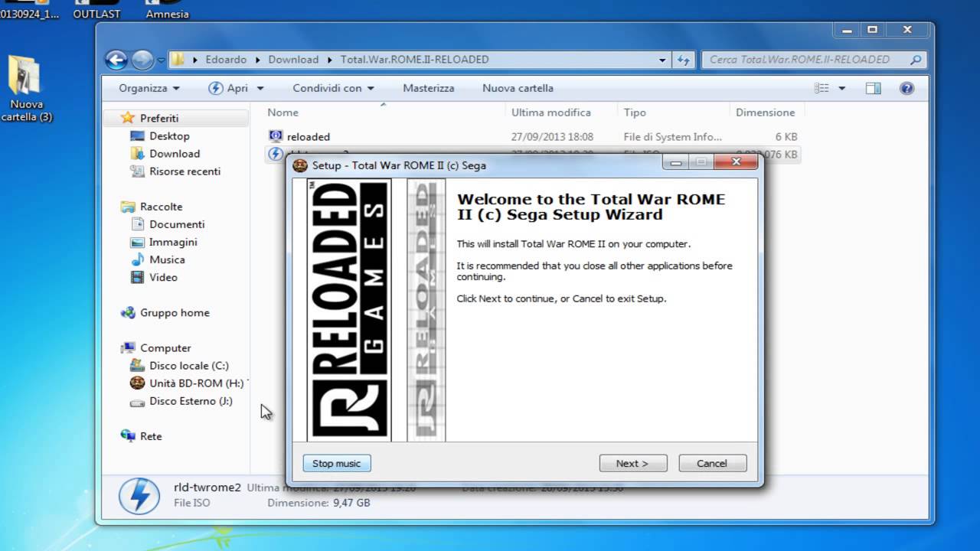Open the view options dropdown arrow
980x551 pixels.
click(x=841, y=88)
